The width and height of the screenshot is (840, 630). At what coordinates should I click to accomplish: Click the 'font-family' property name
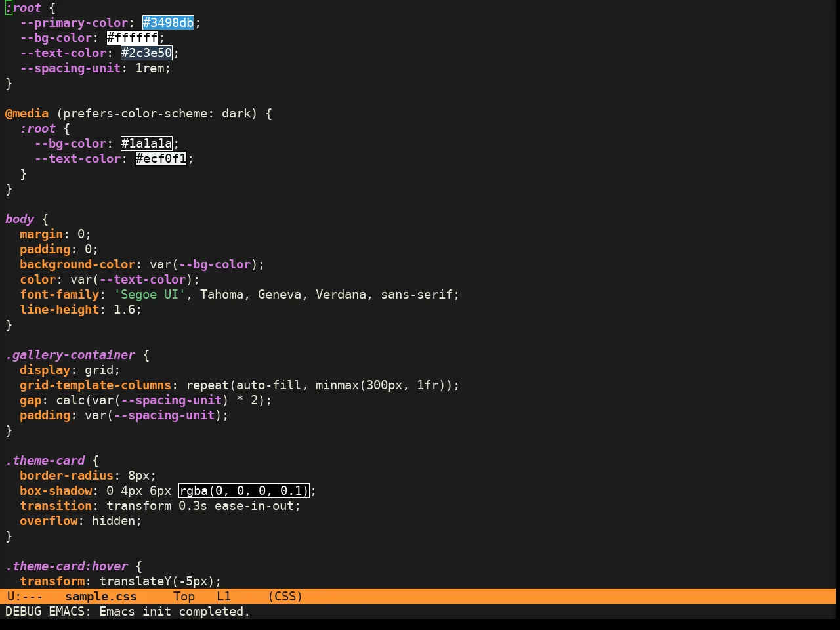(59, 295)
